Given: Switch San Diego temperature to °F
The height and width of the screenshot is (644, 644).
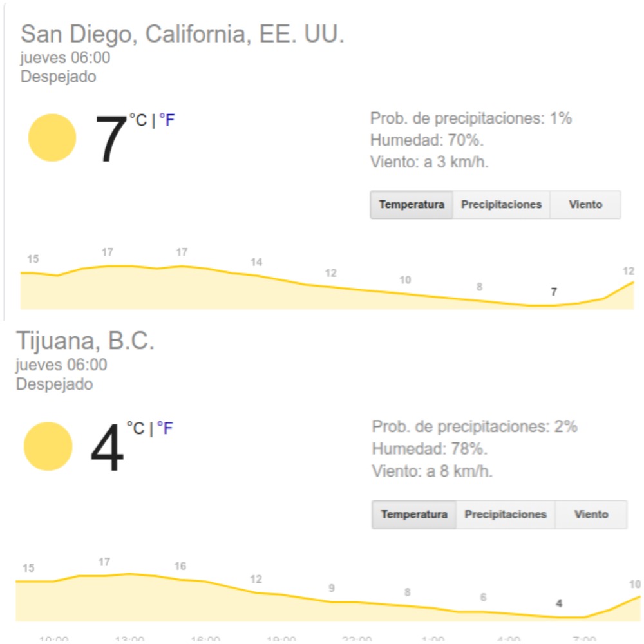Looking at the screenshot, I should [167, 120].
